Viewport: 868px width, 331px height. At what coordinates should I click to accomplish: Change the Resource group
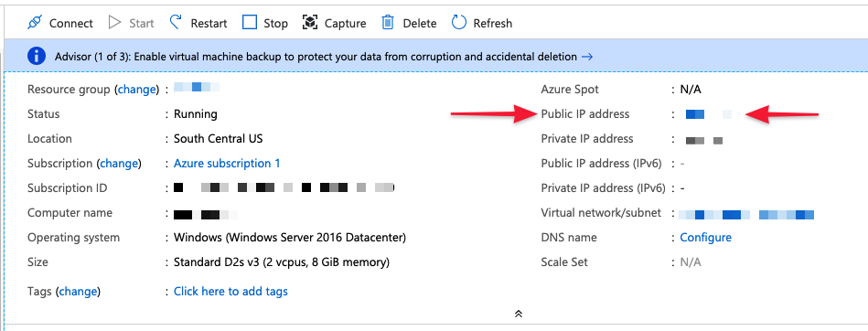136,89
